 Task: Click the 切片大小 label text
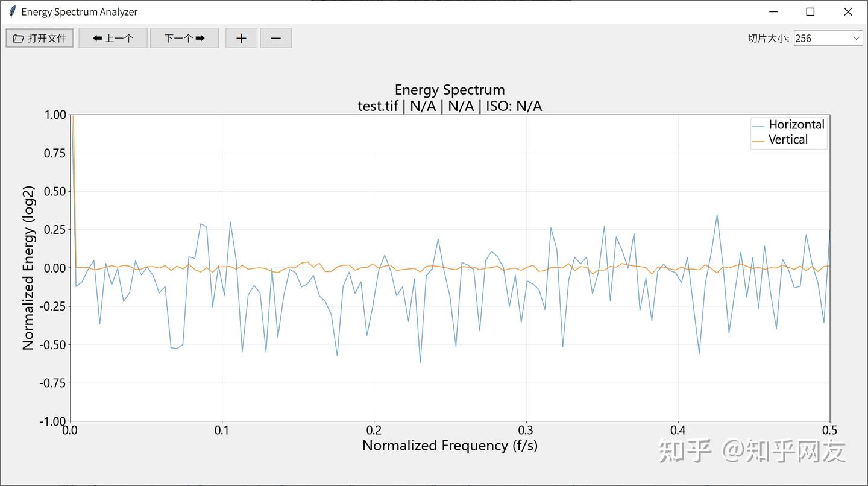pos(769,38)
